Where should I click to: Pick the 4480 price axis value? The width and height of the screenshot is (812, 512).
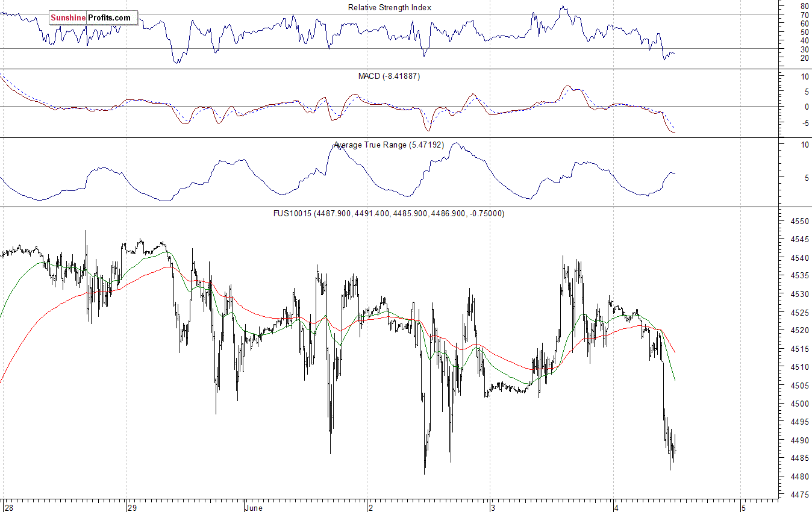point(800,476)
